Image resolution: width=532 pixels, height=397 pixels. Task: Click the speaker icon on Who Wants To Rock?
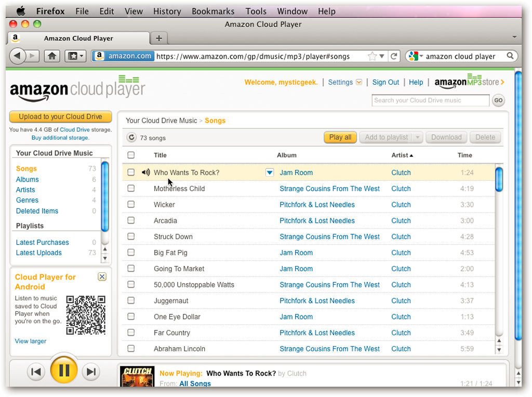click(145, 173)
